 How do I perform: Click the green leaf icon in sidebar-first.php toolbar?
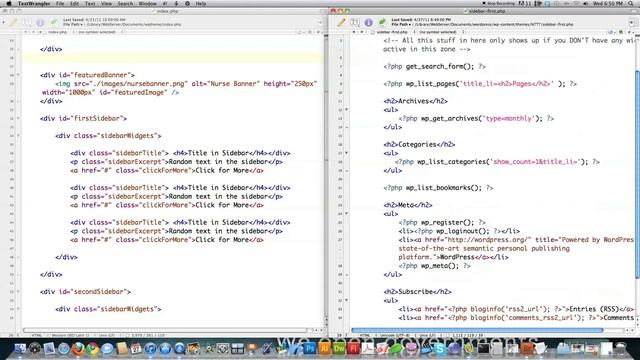pos(382,22)
